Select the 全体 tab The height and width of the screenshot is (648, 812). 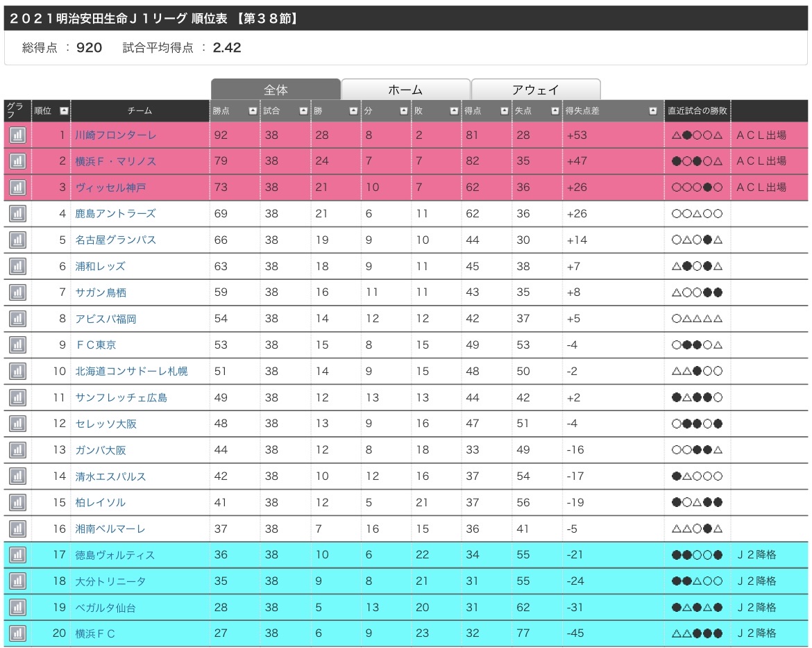[276, 90]
